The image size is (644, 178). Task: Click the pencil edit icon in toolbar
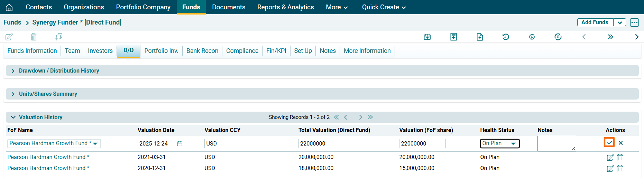point(9,37)
